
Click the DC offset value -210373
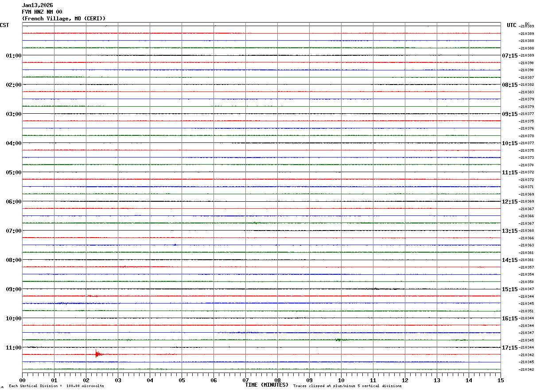pos(526,158)
